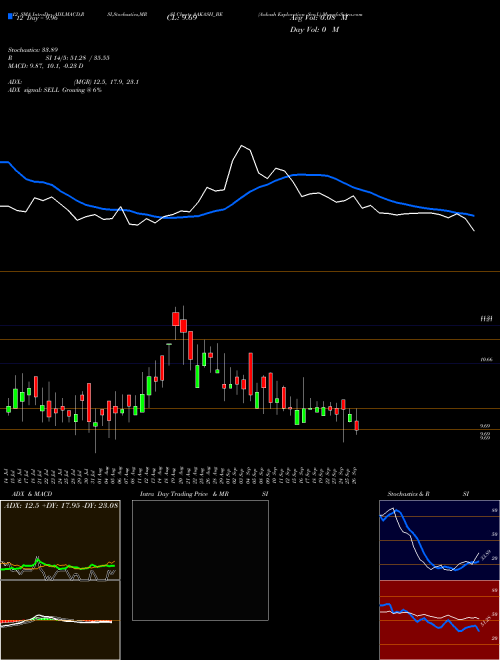
Task: Select 'ADX: 12.5 +DY: 17.95 -DY: 23.08' readout
Action: 61,505
